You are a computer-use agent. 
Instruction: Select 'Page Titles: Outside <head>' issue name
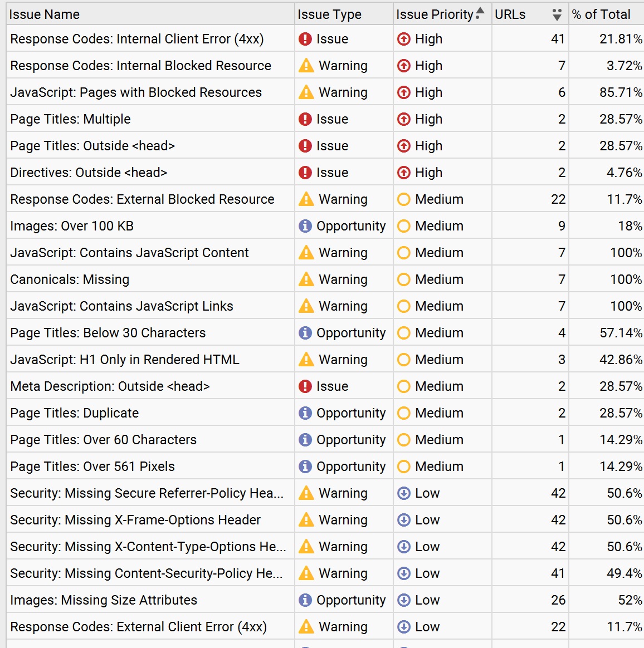coord(92,146)
